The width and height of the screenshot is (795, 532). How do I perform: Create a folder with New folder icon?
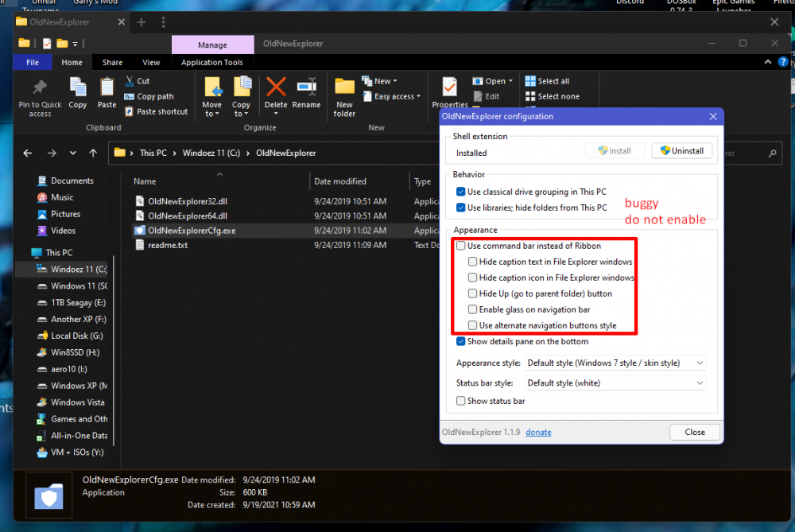click(x=344, y=87)
